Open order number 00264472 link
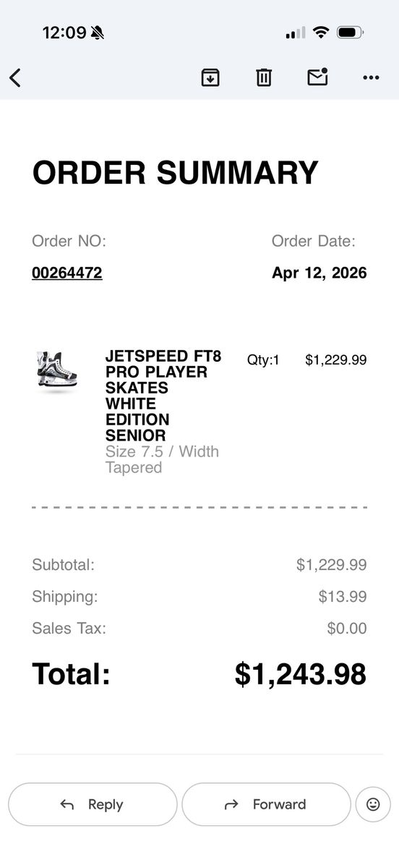Viewport: 399px width, 868px height. click(67, 273)
